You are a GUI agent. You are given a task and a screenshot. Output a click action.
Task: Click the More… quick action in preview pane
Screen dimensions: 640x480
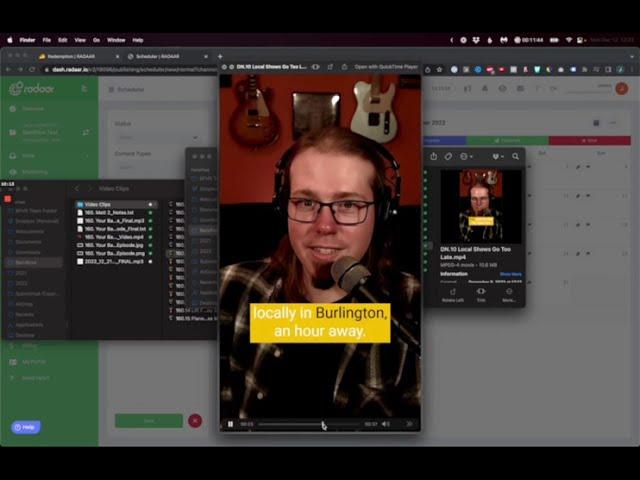tap(509, 295)
